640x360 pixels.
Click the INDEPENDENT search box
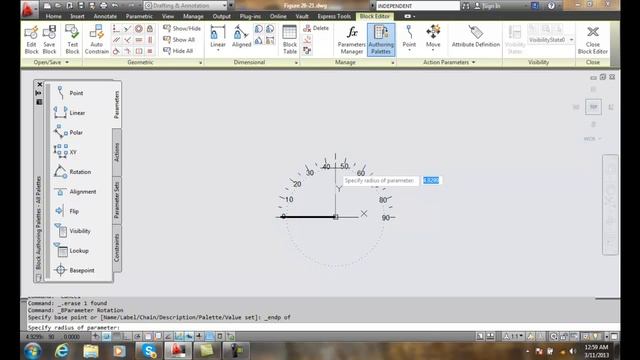coord(418,6)
